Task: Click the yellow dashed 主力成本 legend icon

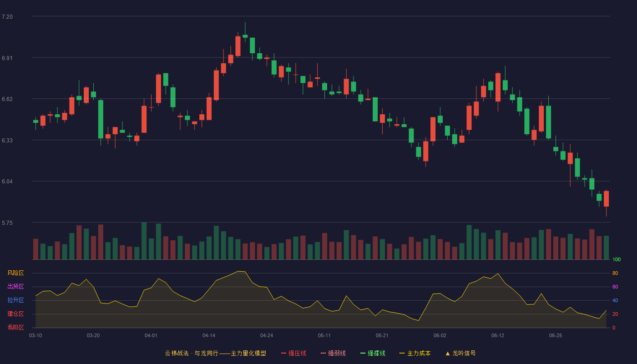Action: [402, 353]
